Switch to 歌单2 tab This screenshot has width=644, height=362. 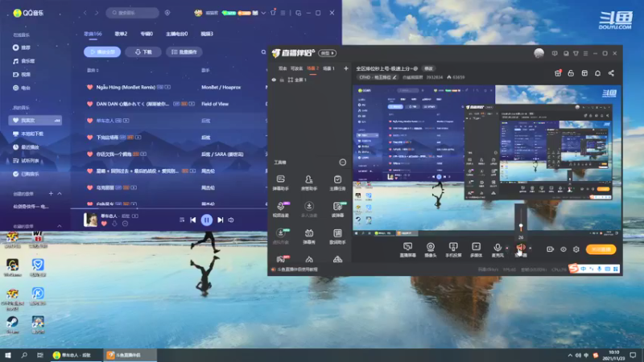(121, 34)
